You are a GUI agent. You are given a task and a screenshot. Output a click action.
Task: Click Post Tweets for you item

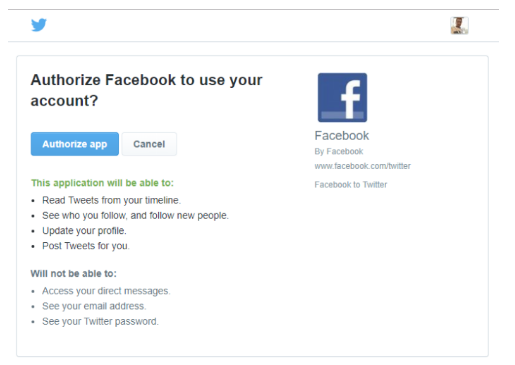(86, 246)
